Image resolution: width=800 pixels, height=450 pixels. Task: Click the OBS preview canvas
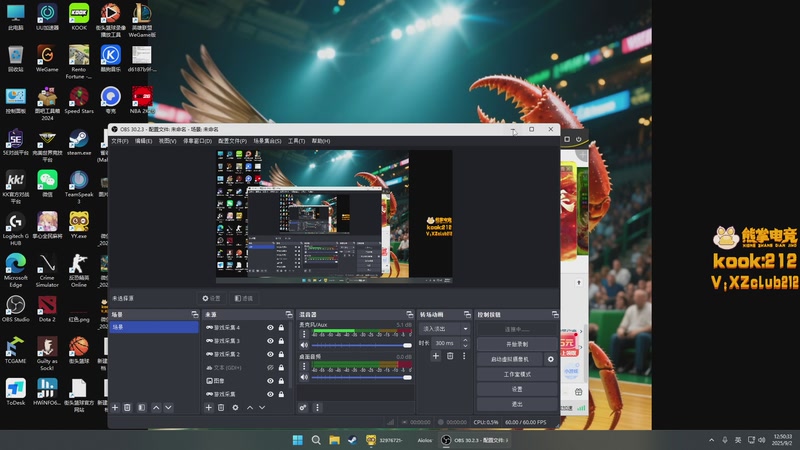pos(334,216)
